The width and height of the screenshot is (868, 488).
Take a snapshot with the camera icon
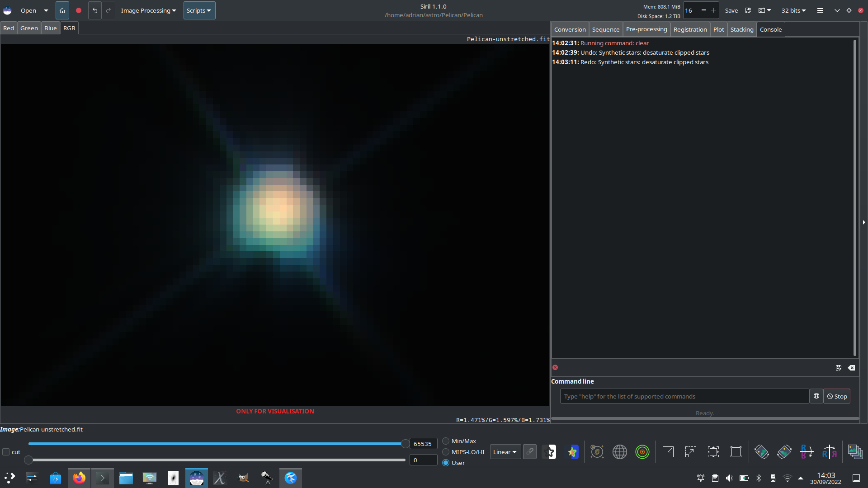click(762, 10)
